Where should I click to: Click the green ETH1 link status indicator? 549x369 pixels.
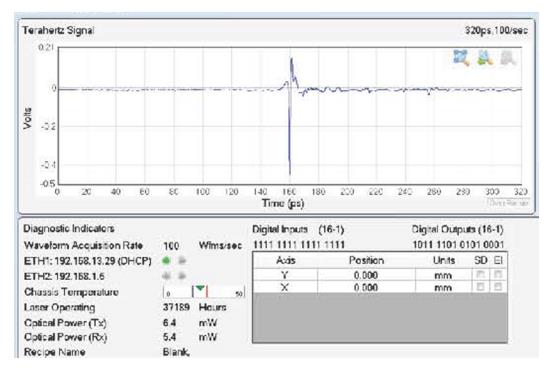pos(167,260)
